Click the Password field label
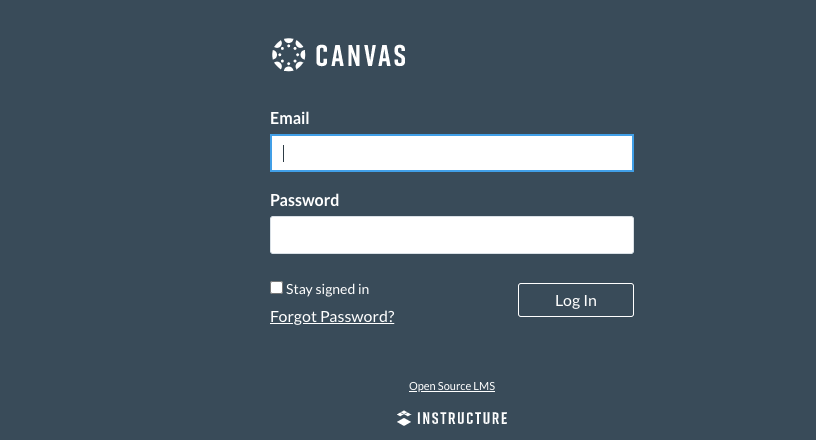 tap(304, 200)
